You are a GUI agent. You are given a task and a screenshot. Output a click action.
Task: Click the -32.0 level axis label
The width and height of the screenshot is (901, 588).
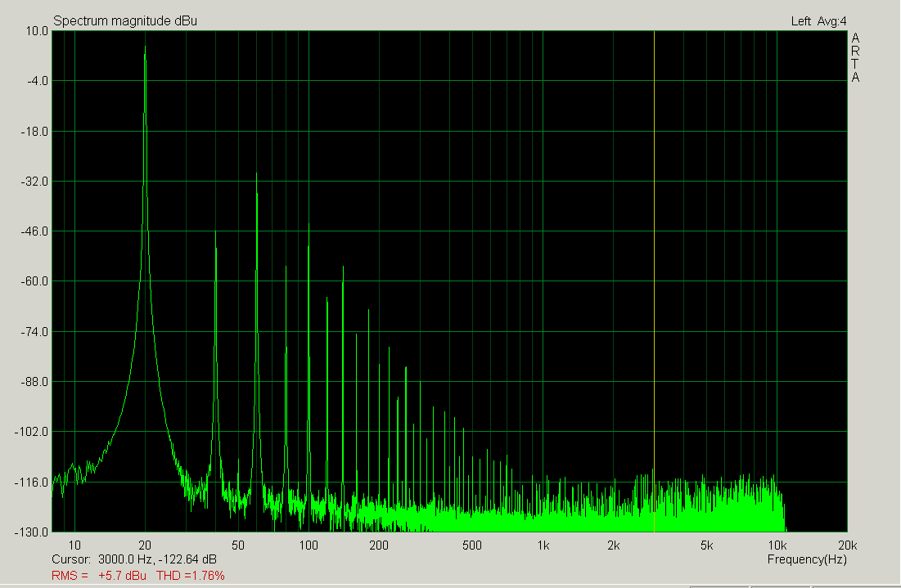35,182
